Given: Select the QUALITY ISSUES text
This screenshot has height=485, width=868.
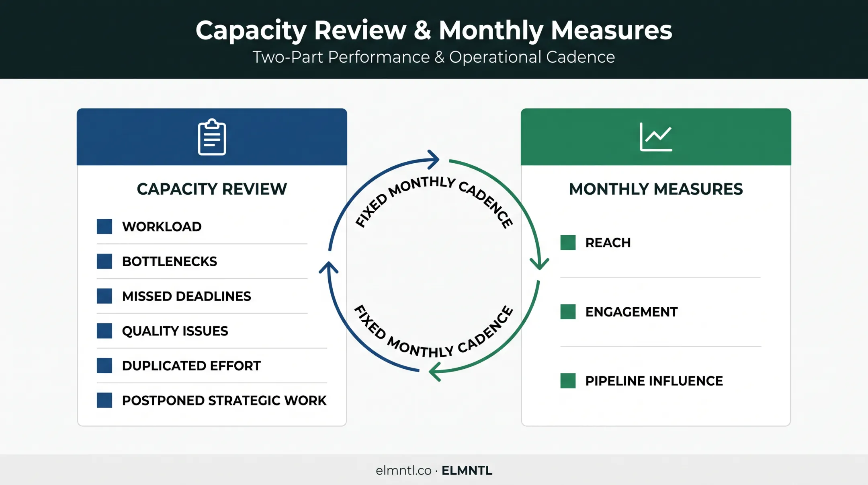Looking at the screenshot, I should pos(175,331).
